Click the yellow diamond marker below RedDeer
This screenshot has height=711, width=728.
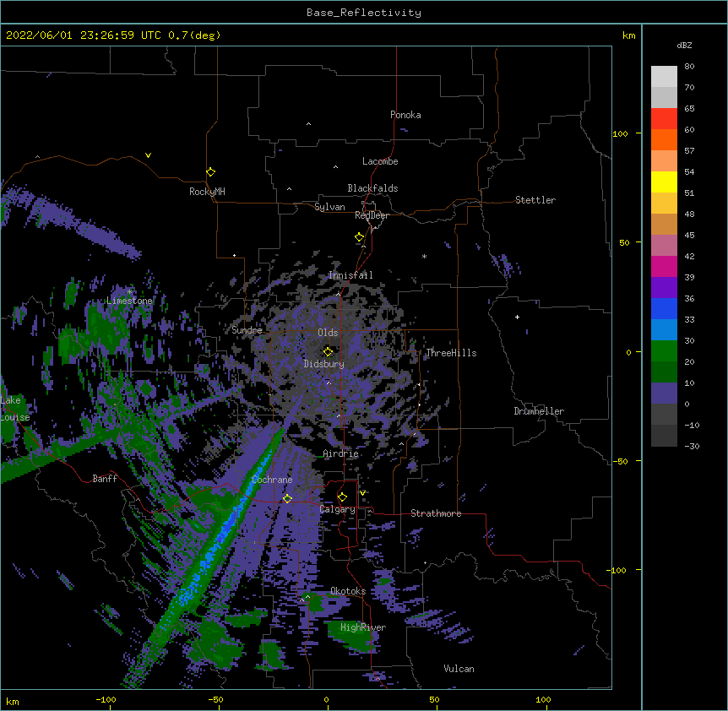click(x=360, y=237)
